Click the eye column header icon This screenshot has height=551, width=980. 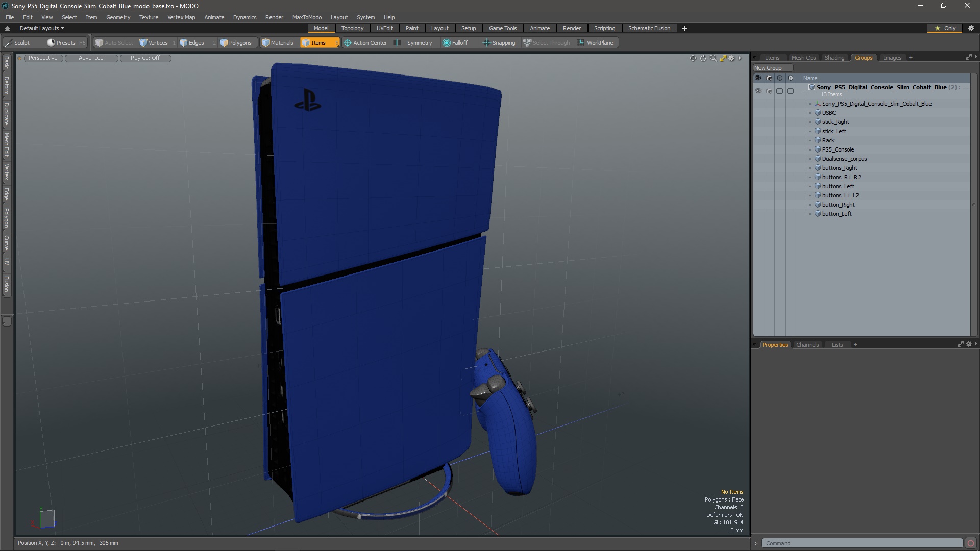(x=758, y=78)
